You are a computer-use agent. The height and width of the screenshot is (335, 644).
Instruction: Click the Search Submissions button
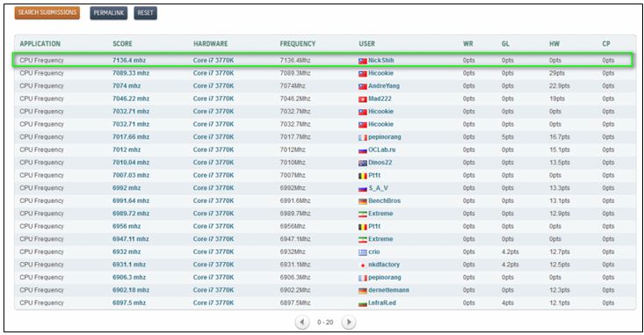pos(47,12)
